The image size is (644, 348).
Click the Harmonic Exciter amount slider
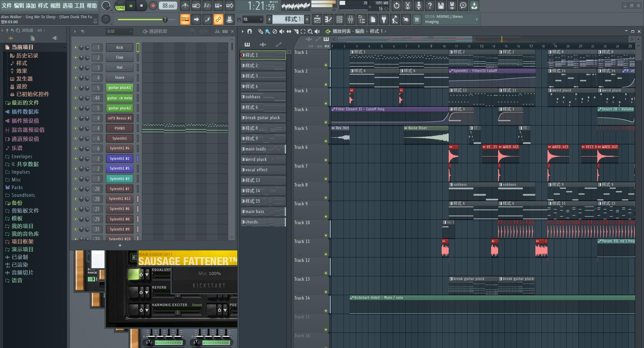(x=177, y=312)
